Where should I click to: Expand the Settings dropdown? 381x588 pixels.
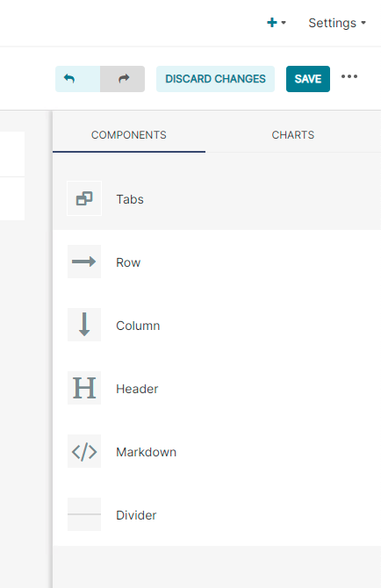[337, 23]
